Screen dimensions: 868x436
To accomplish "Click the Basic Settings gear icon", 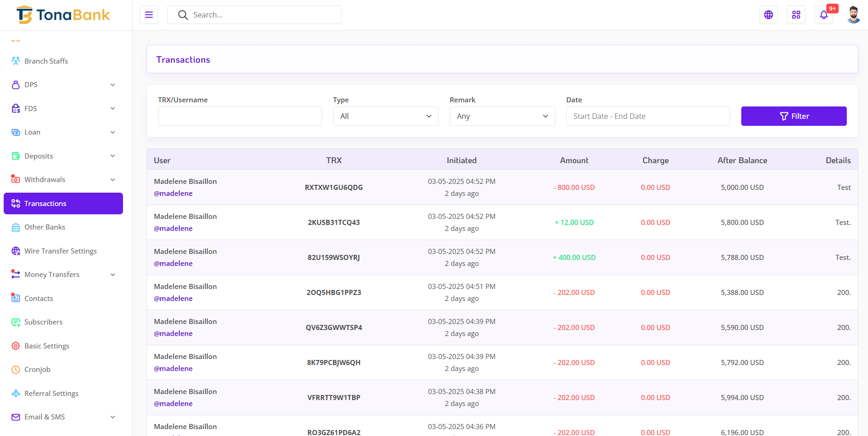I will tap(16, 346).
